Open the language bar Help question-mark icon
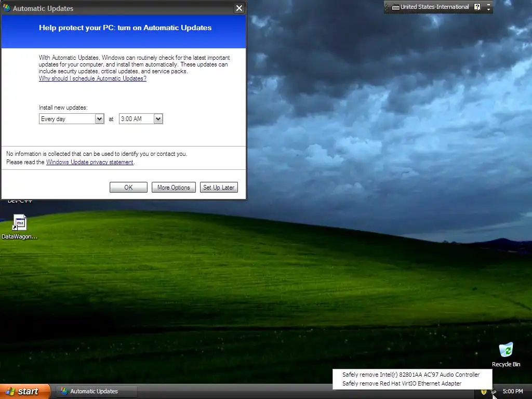Viewport: 532px width, 399px height. (477, 7)
